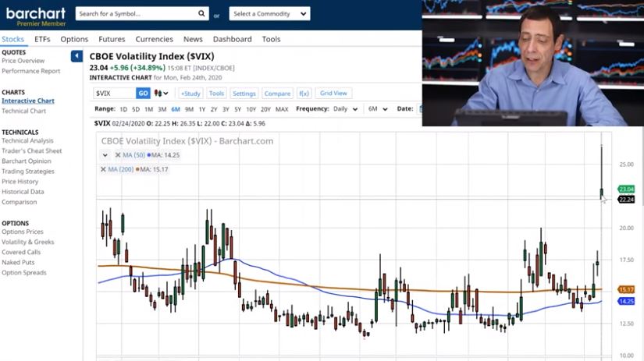
Task: Open Trading Strategies link
Action: (x=28, y=172)
